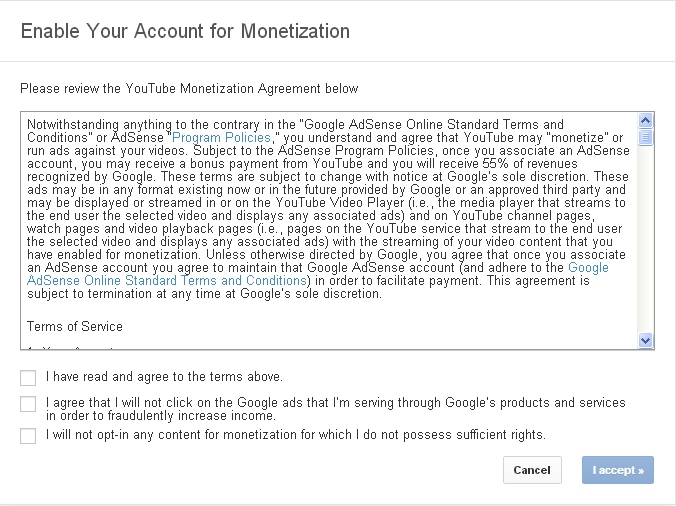Click inside the agreement text on 'Terms of Service'
The image size is (676, 506).
(x=75, y=326)
